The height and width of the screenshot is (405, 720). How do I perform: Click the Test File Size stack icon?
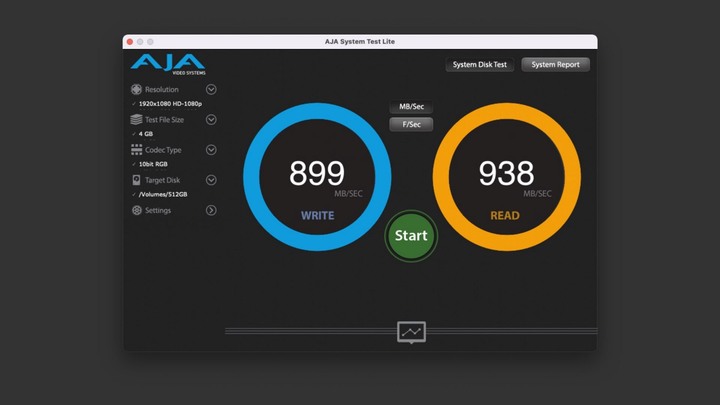(x=136, y=119)
